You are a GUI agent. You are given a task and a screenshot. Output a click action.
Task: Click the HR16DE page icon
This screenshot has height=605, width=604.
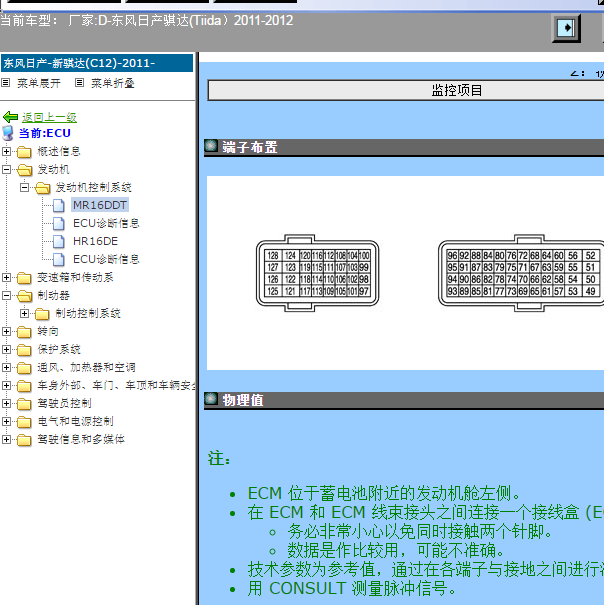pos(59,242)
